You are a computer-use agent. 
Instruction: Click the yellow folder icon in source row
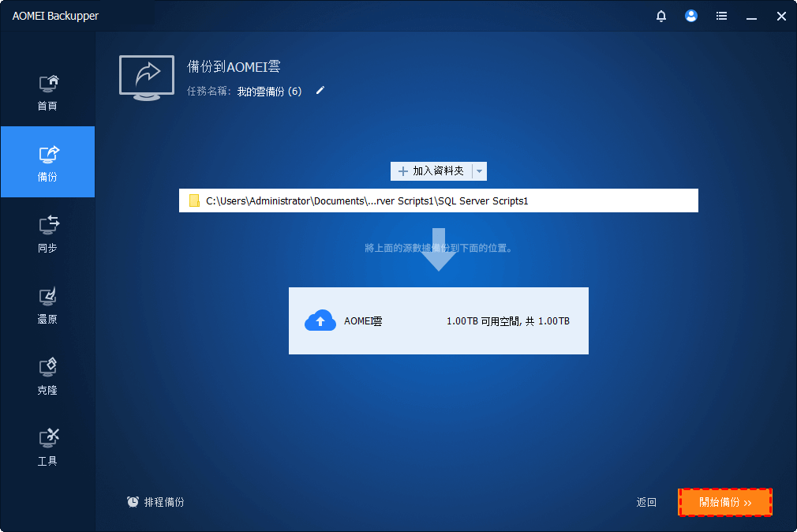pyautogui.click(x=194, y=201)
